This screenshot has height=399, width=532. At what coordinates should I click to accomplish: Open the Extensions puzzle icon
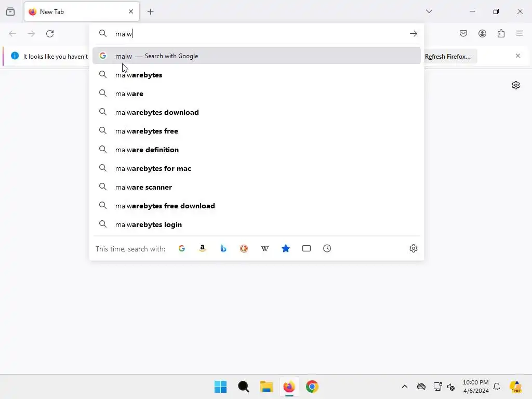pyautogui.click(x=501, y=33)
